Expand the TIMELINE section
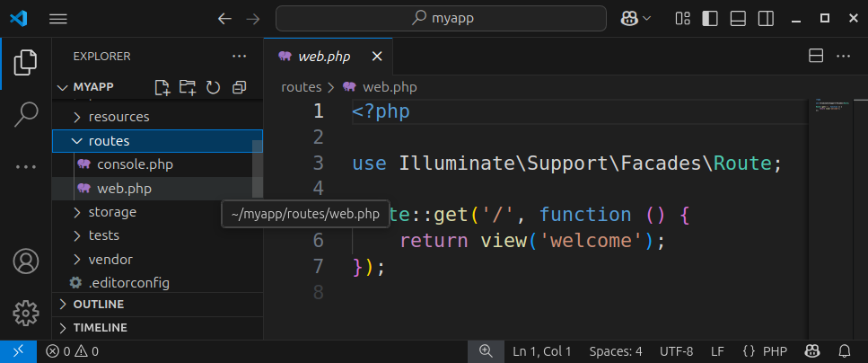Image resolution: width=868 pixels, height=363 pixels. coord(158,328)
